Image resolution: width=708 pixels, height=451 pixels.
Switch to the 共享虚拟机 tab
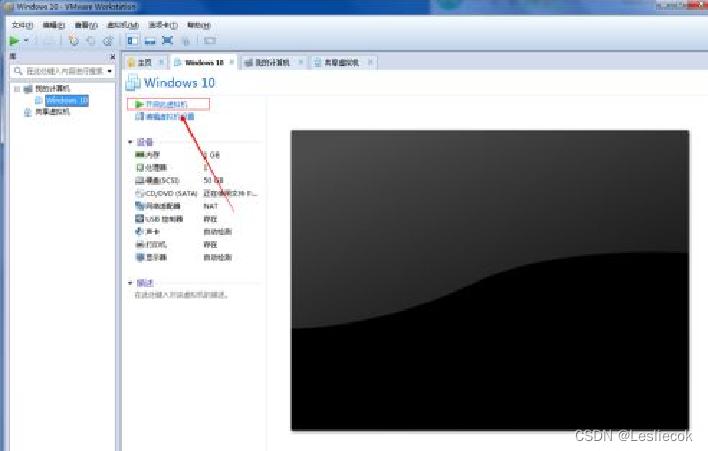pos(341,62)
